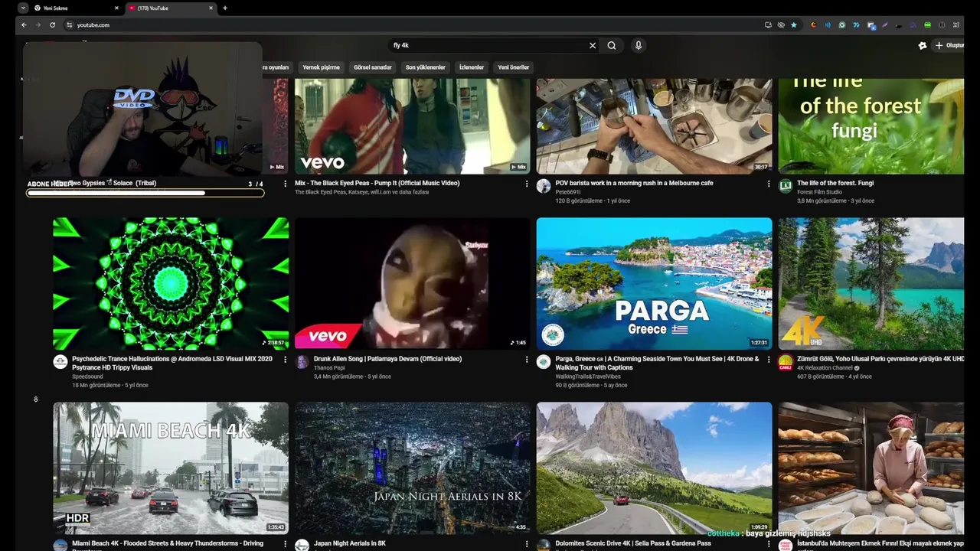Viewport: 980px width, 551px height.
Task: Visit the Speedsound channel name
Action: point(87,377)
